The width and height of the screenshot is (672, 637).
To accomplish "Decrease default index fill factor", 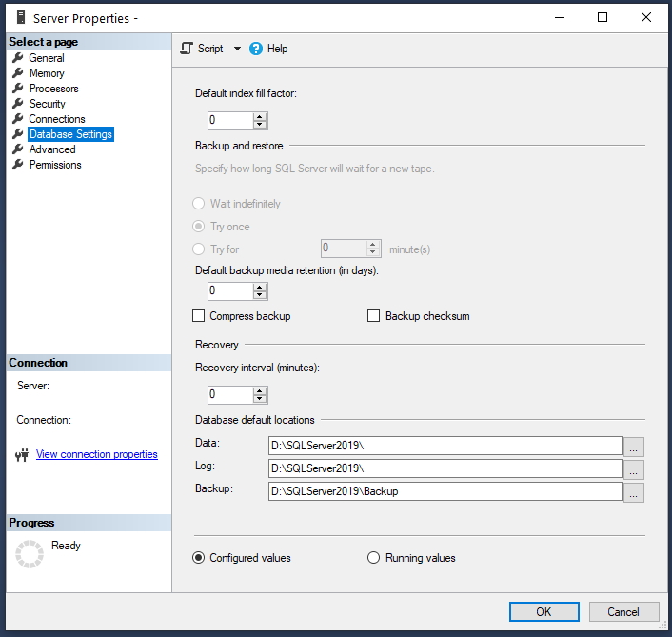I will click(x=260, y=125).
